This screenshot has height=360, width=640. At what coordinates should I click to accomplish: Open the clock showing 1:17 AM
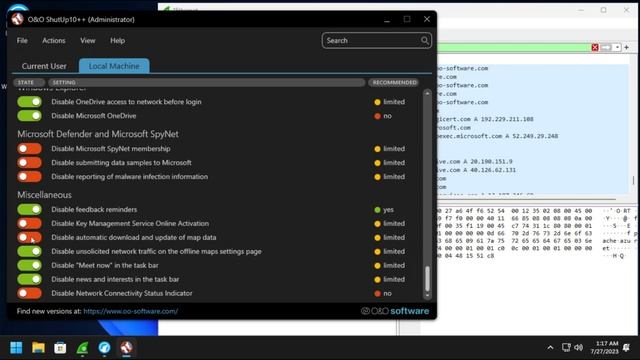[604, 347]
